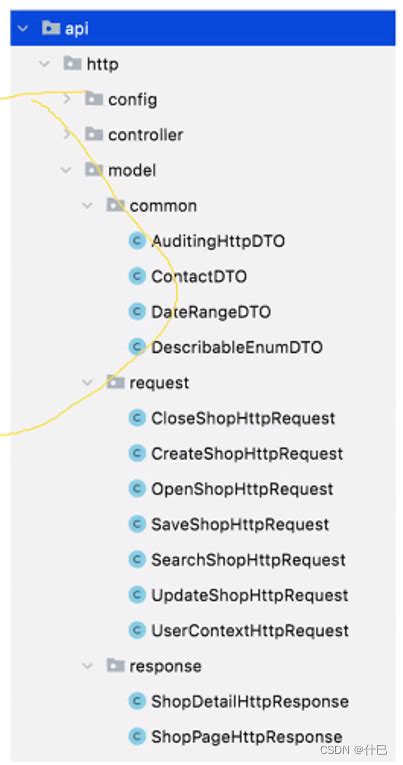Select SearchShopHttpRequest in the tree
Viewport: 403px width, 765px height.
248,560
